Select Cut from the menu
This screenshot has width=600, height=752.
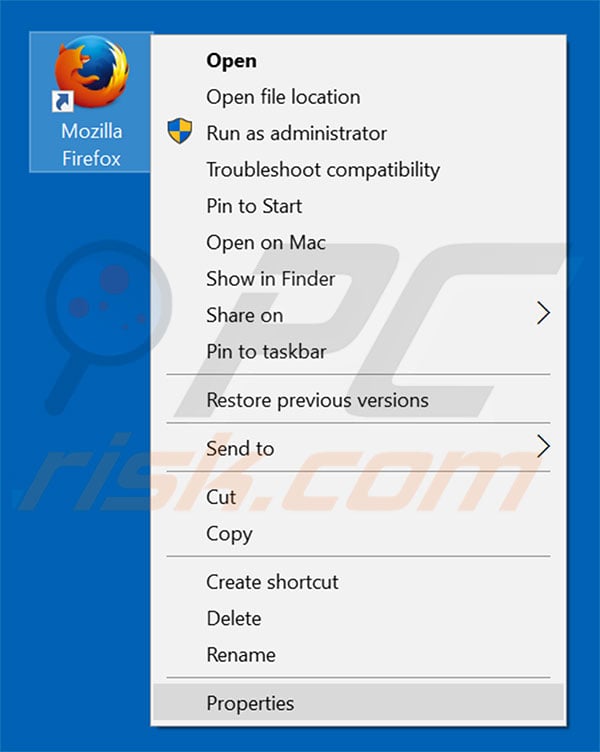(x=358, y=497)
